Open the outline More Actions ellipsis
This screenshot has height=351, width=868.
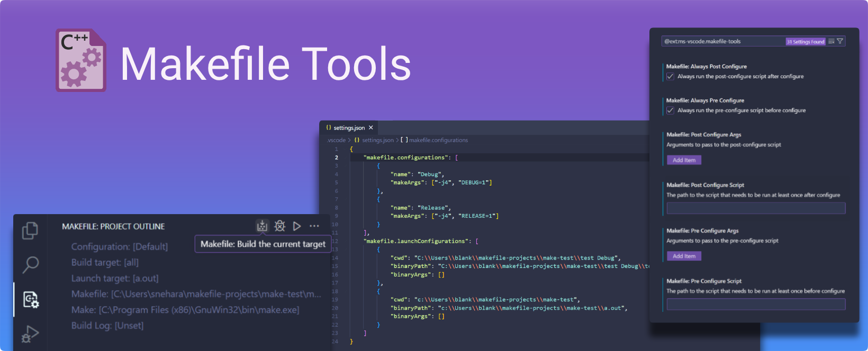(x=314, y=226)
